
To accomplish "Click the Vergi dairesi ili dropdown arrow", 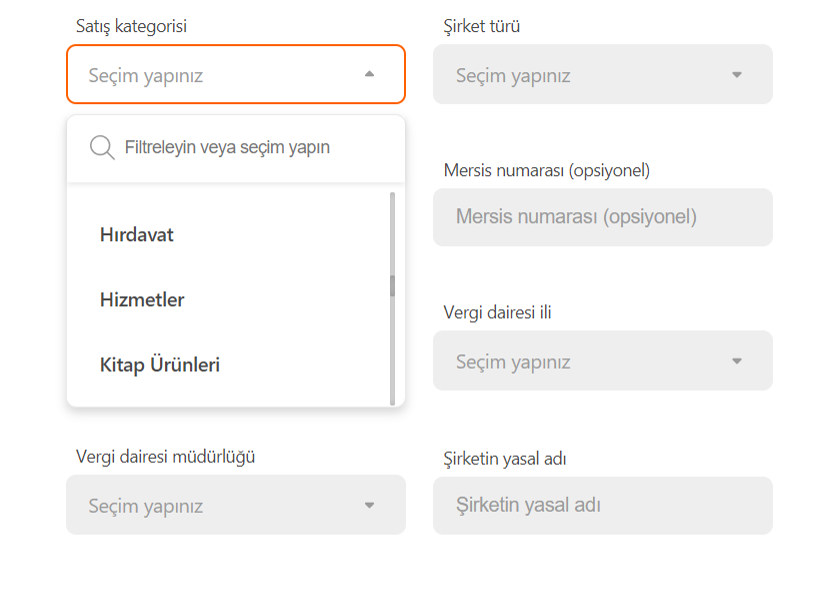I will 737,361.
